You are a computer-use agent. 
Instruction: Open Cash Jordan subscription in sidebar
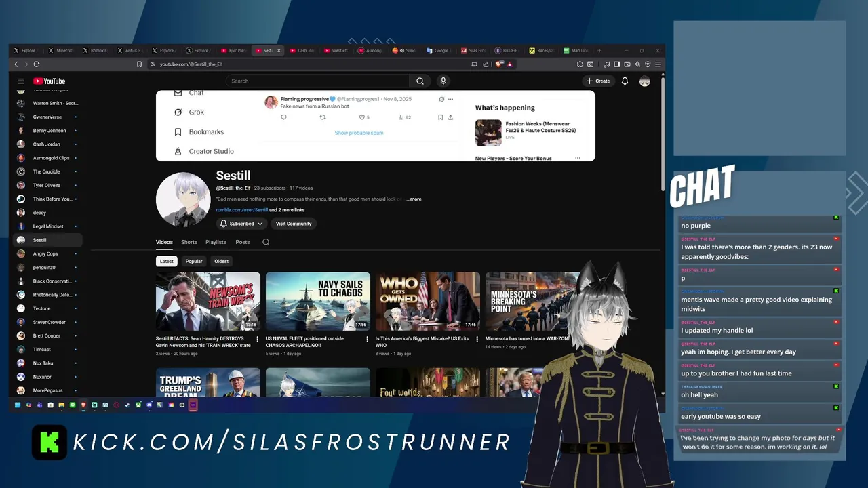coord(47,144)
